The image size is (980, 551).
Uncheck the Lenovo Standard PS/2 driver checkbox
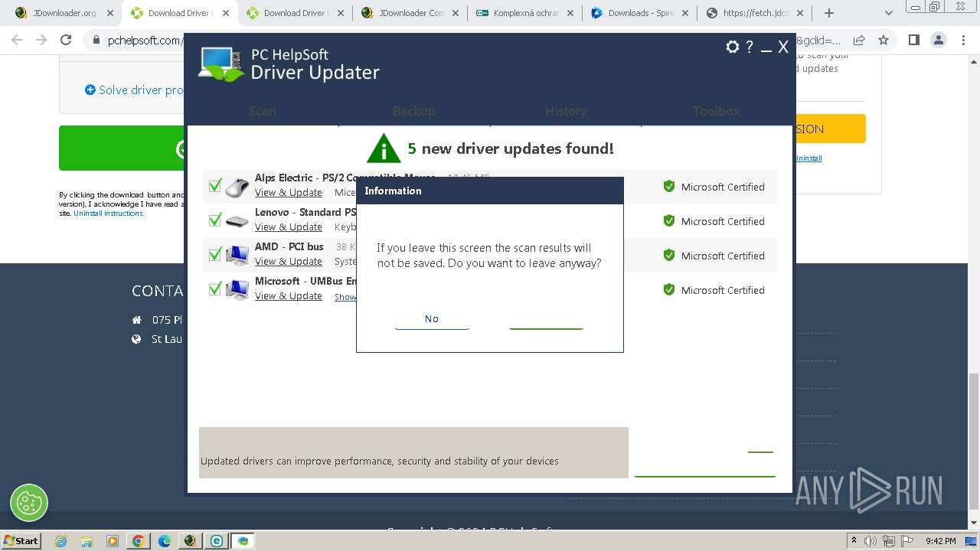tap(215, 220)
